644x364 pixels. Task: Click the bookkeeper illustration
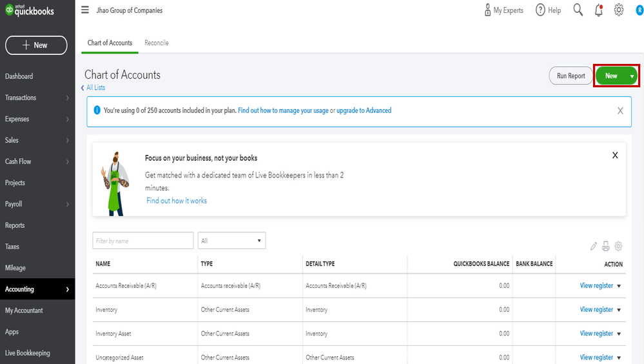tap(115, 183)
